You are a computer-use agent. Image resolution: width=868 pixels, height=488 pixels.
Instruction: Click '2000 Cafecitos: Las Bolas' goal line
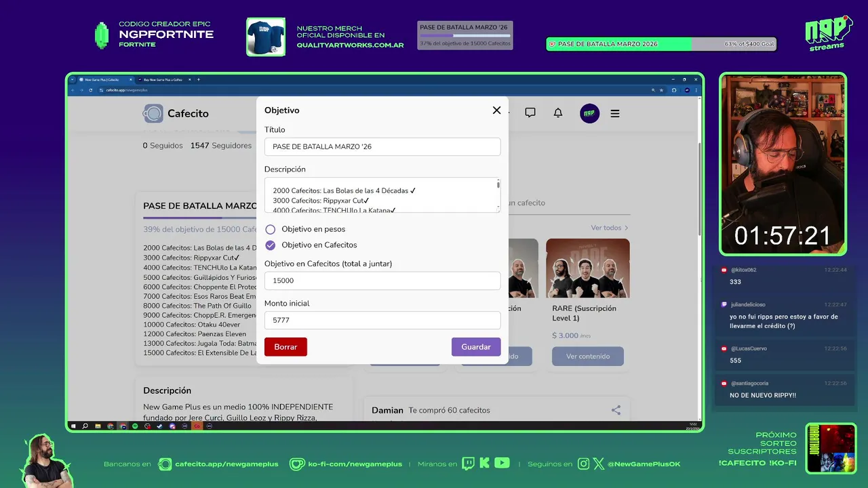pos(200,248)
